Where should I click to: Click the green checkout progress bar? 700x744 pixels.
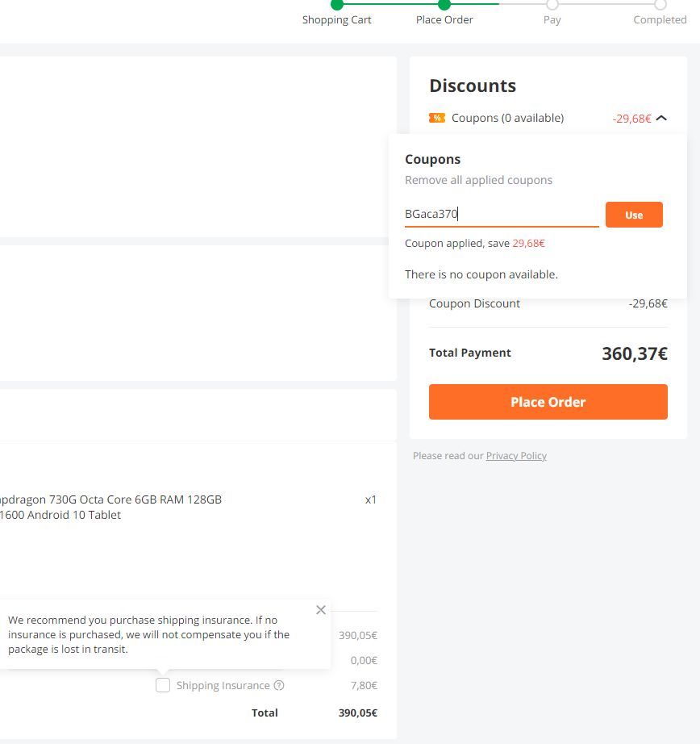pos(418,4)
